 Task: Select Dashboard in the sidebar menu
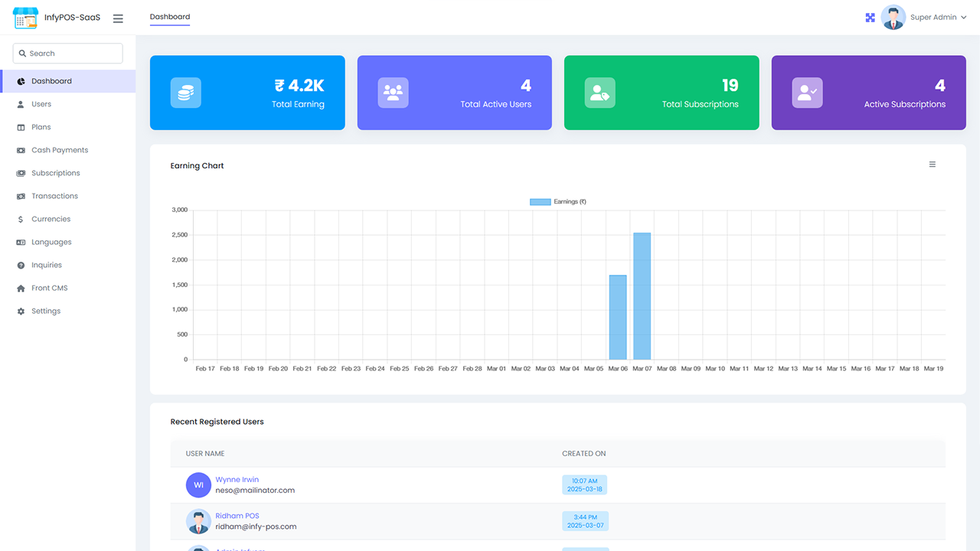point(50,80)
